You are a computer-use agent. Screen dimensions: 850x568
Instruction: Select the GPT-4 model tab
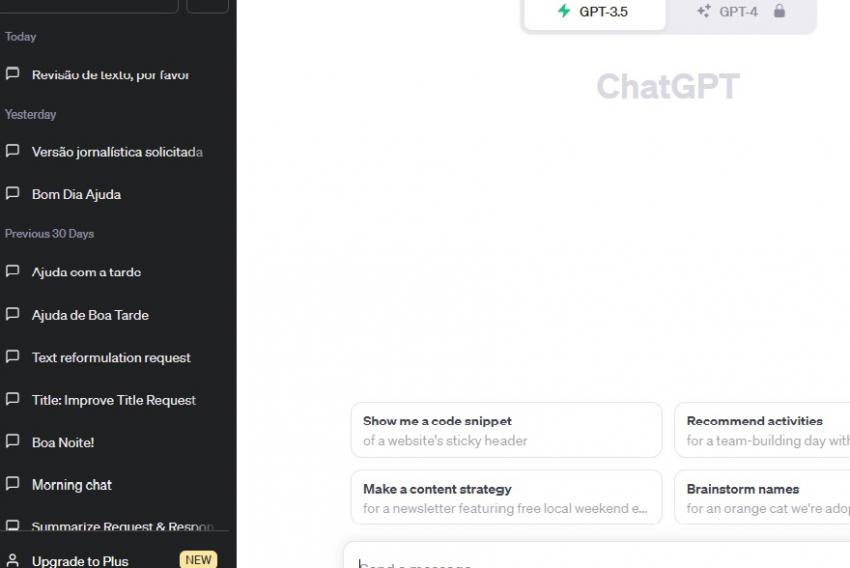click(739, 13)
